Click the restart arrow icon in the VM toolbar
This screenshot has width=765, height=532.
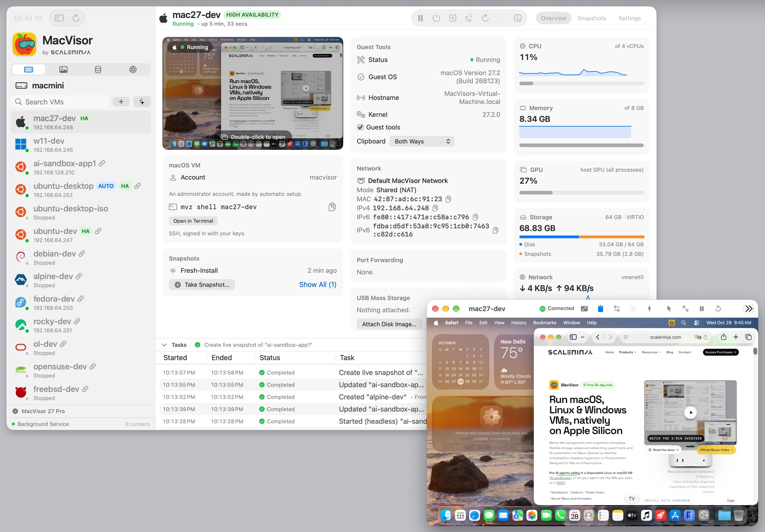(485, 18)
